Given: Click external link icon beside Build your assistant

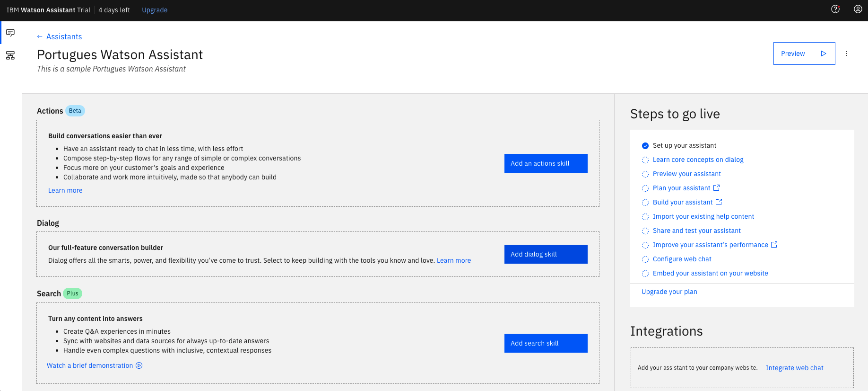Looking at the screenshot, I should coord(719,202).
